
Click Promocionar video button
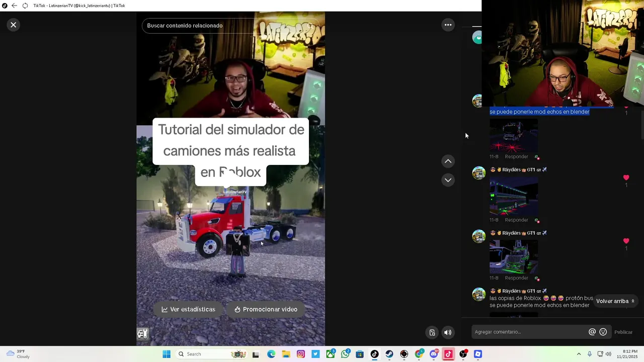tap(266, 309)
